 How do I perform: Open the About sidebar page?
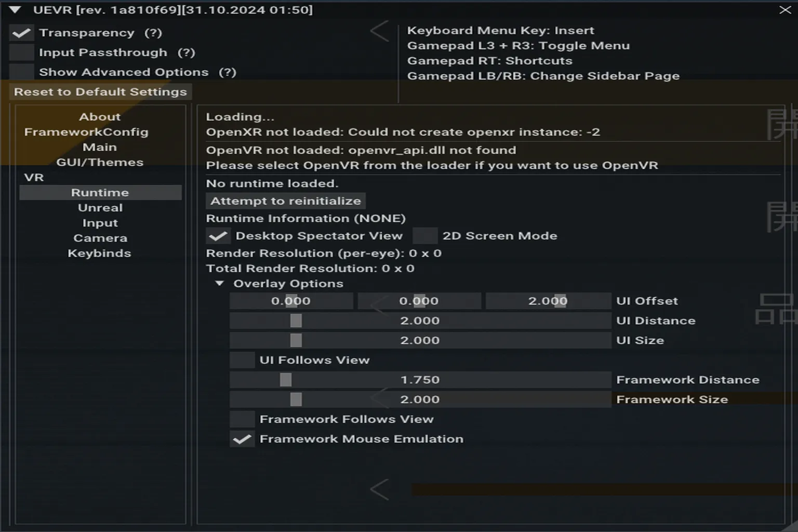(100, 117)
